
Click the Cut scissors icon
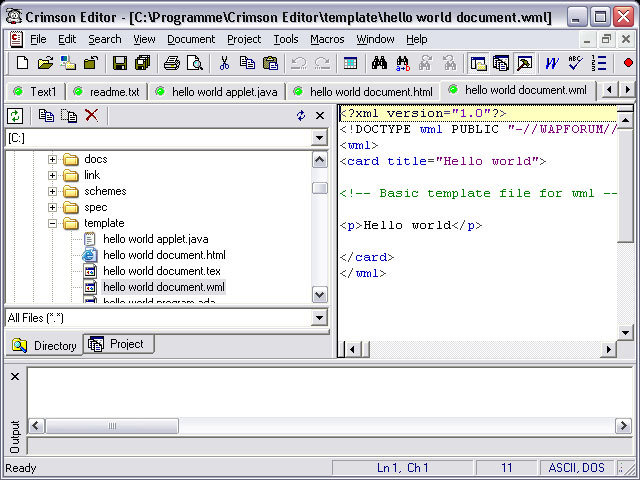point(224,63)
